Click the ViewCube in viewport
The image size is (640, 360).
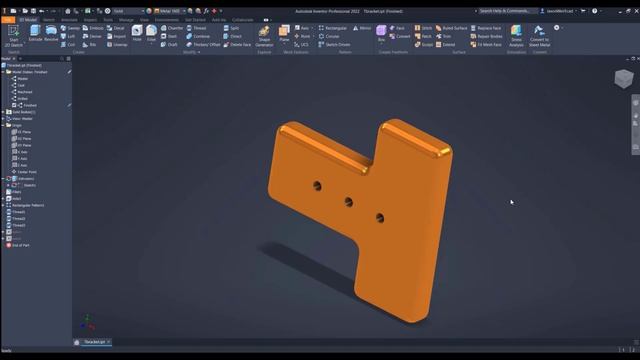[x=624, y=78]
